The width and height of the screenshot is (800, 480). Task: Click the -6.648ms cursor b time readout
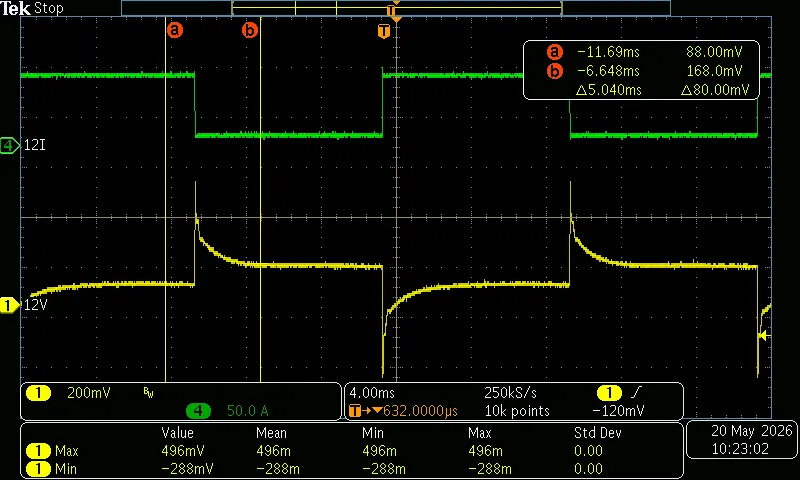point(608,71)
